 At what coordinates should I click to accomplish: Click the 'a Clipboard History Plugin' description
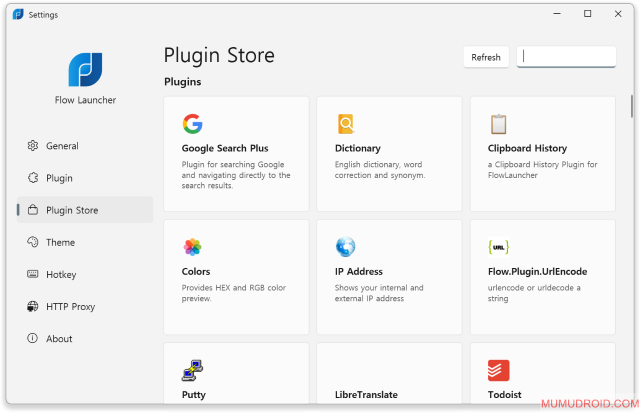pyautogui.click(x=542, y=170)
